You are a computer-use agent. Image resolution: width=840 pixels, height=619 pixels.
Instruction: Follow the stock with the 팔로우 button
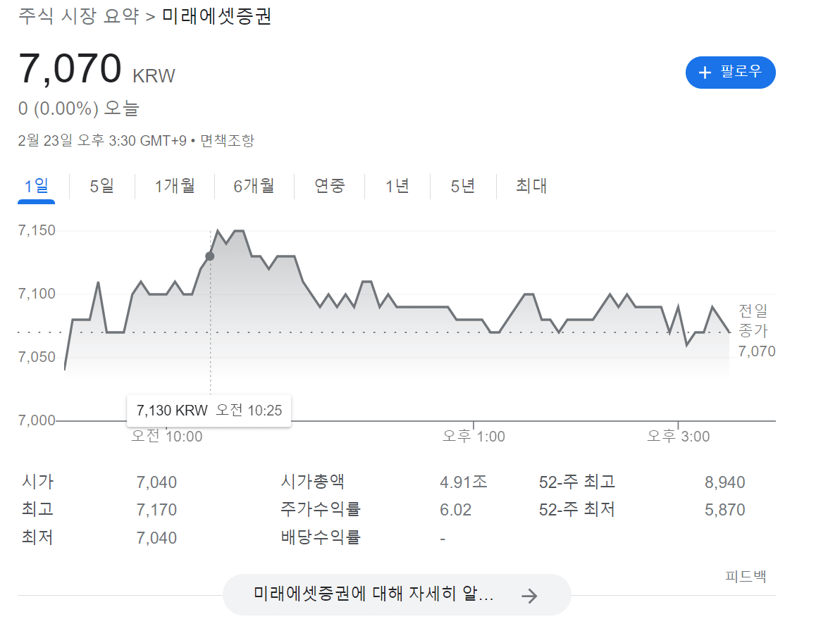(730, 73)
